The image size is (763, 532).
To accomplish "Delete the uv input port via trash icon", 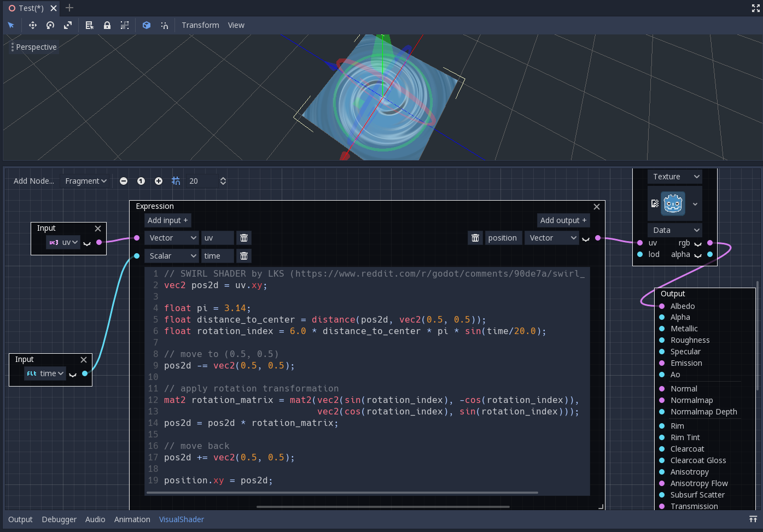I will (244, 238).
